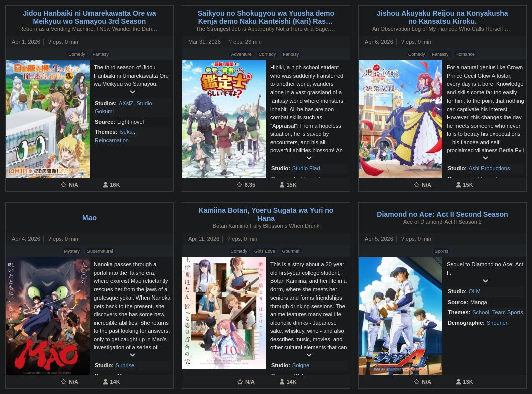The width and height of the screenshot is (532, 394).
Task: Click the star icon beside 6.35 score
Action: (x=239, y=185)
